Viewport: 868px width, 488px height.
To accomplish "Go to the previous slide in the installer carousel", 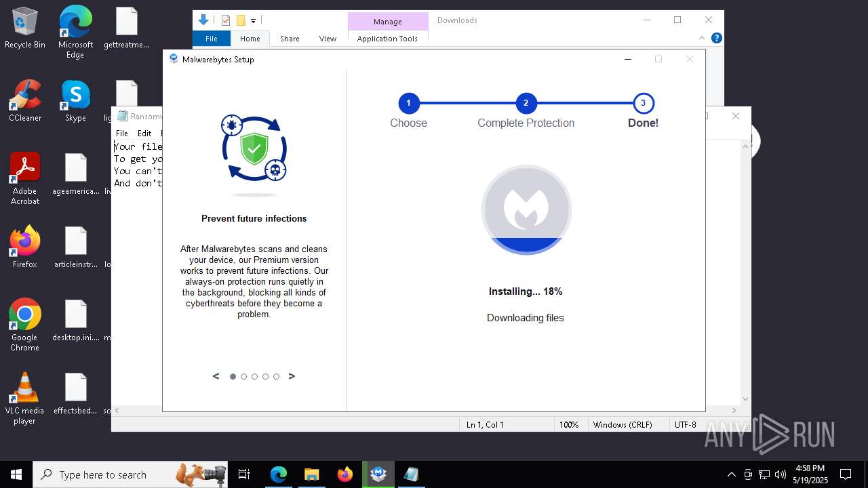I will 216,376.
